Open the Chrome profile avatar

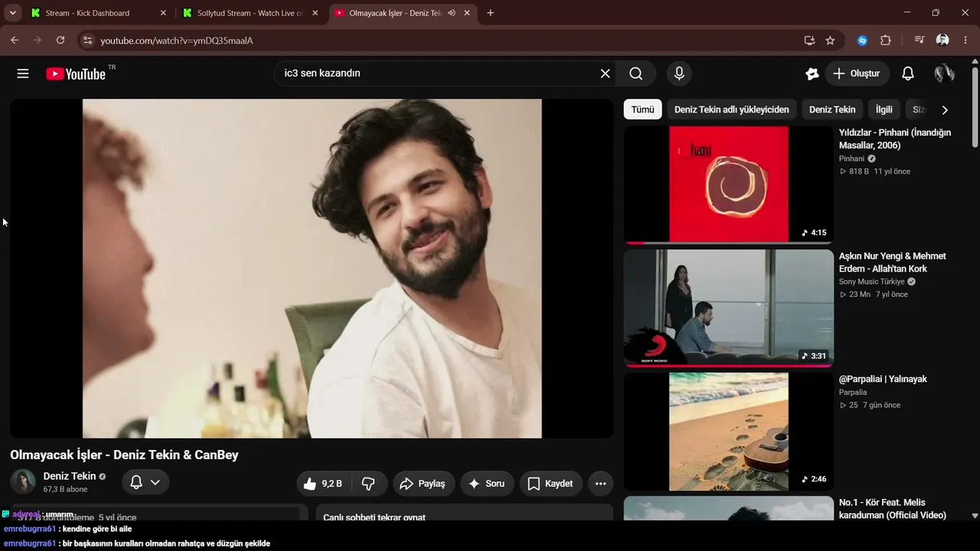(x=942, y=41)
